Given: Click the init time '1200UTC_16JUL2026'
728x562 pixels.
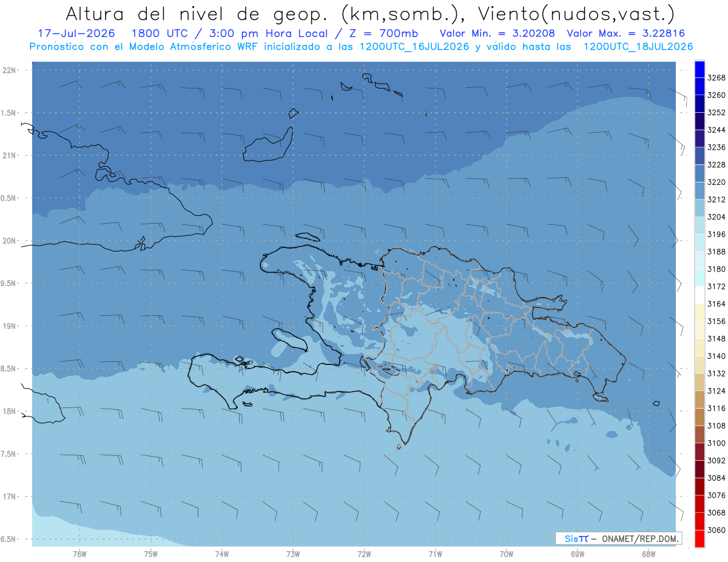Looking at the screenshot, I should [x=414, y=46].
